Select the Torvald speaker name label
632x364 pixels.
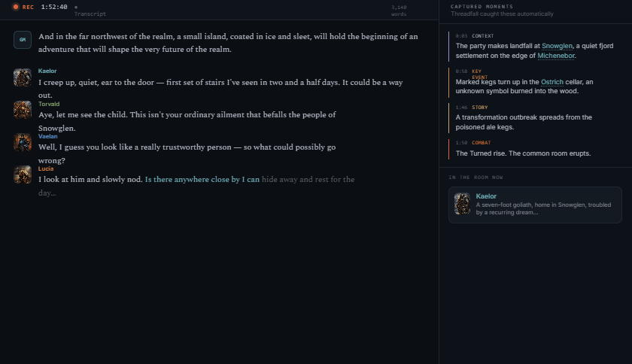tap(49, 104)
